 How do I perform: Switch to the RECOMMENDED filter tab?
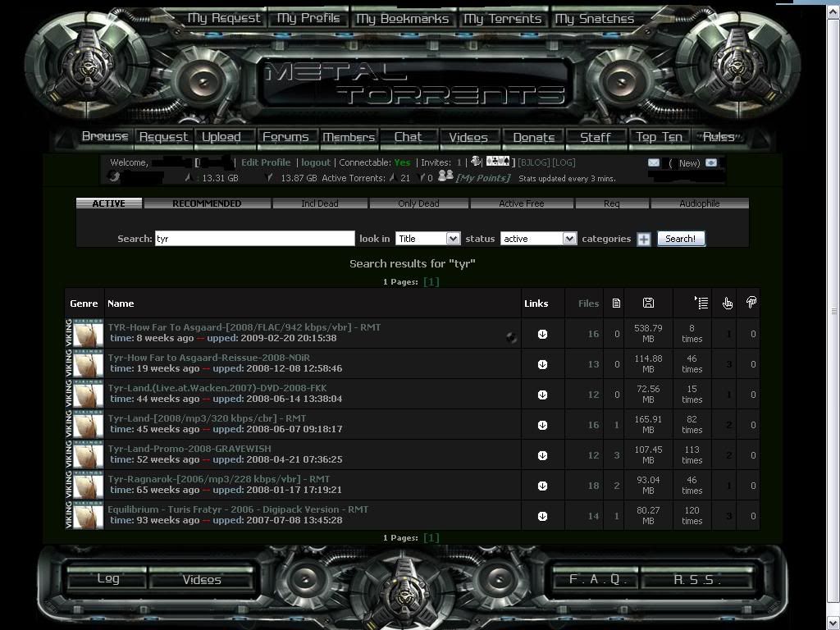(x=207, y=203)
